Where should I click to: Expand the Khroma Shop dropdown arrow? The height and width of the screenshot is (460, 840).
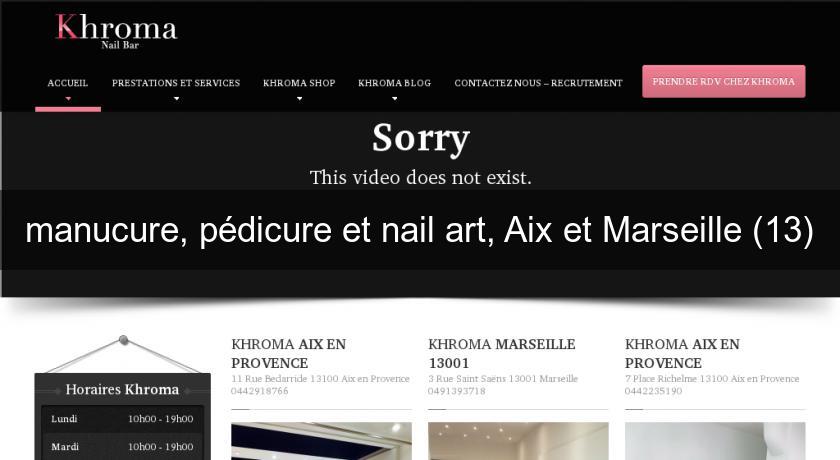[299, 99]
